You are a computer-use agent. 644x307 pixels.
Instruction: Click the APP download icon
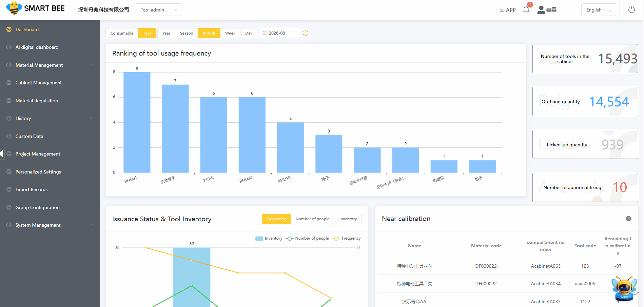(502, 10)
